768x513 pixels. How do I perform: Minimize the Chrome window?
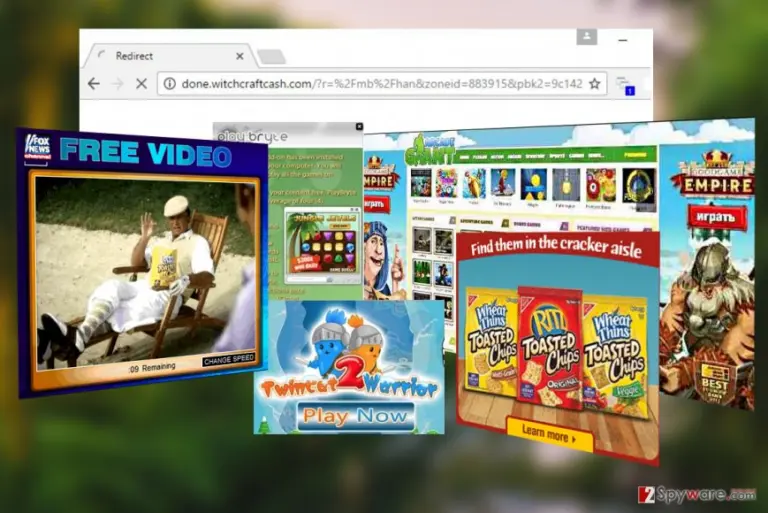[623, 40]
